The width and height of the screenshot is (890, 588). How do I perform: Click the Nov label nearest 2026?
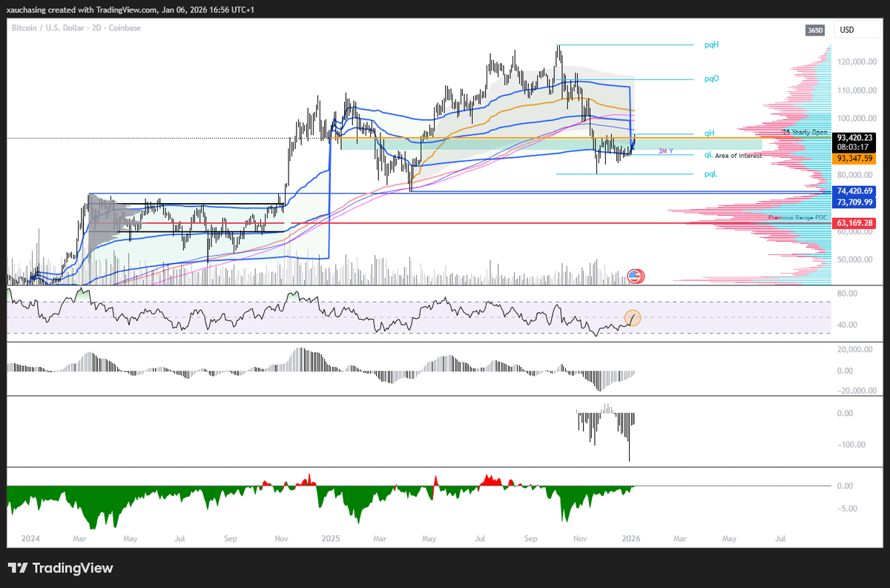[x=581, y=538]
